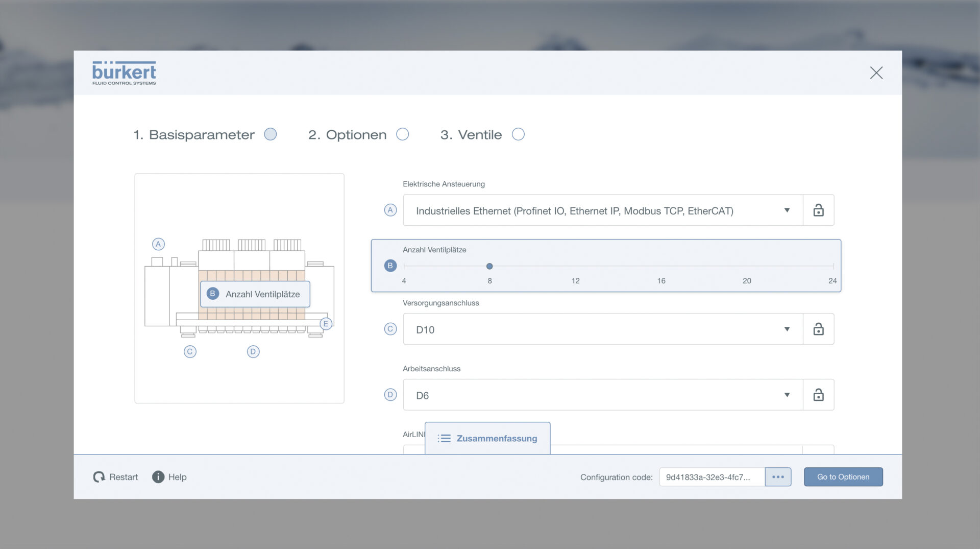Screen dimensions: 980x549
Task: Open Help via the info icon
Action: (158, 477)
